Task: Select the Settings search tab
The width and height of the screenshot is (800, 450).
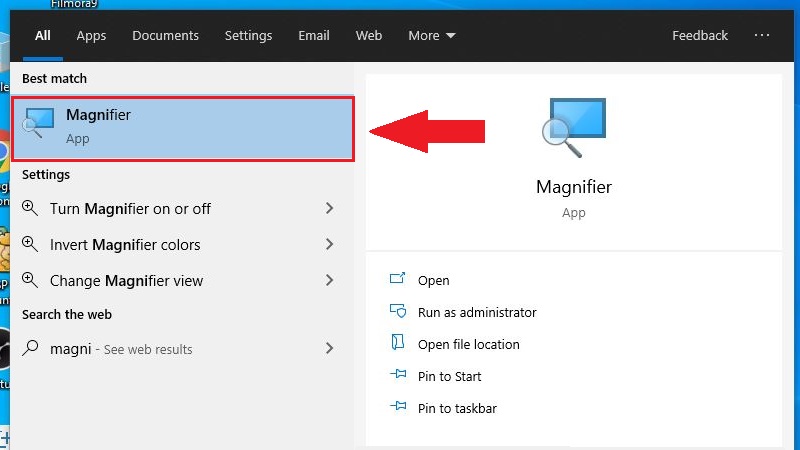Action: 248,35
